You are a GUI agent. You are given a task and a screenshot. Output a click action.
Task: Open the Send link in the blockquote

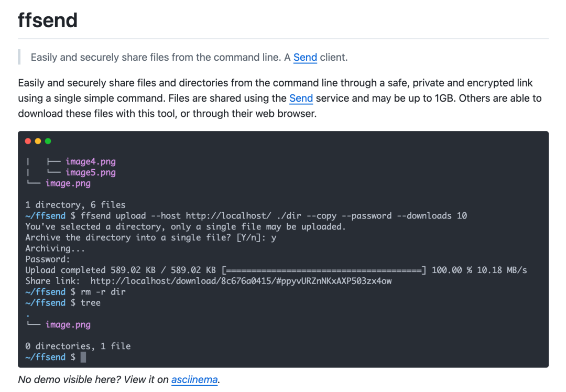coord(305,57)
